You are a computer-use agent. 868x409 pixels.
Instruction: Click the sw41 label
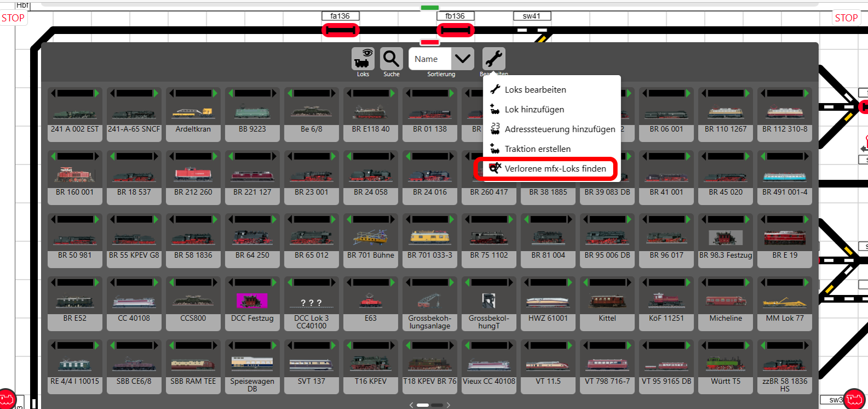click(x=532, y=16)
